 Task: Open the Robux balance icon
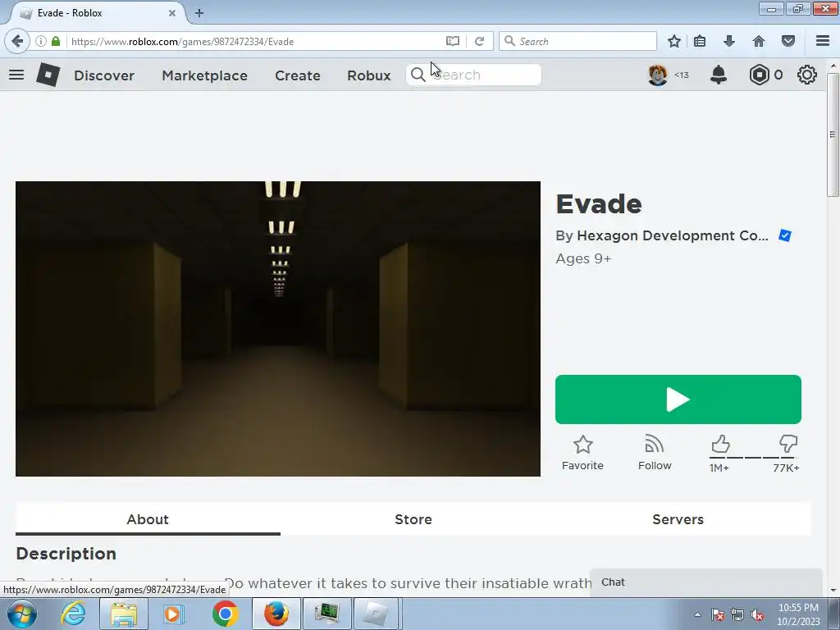point(759,75)
